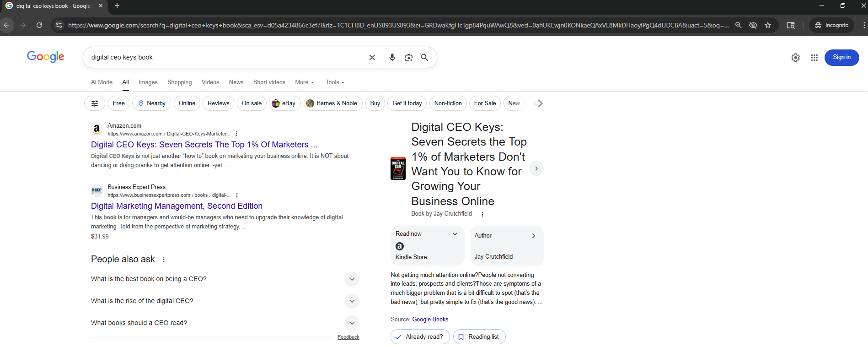Open the Amazon Digital CEO Keys result
Screen dimensions: 868x347
click(204, 145)
